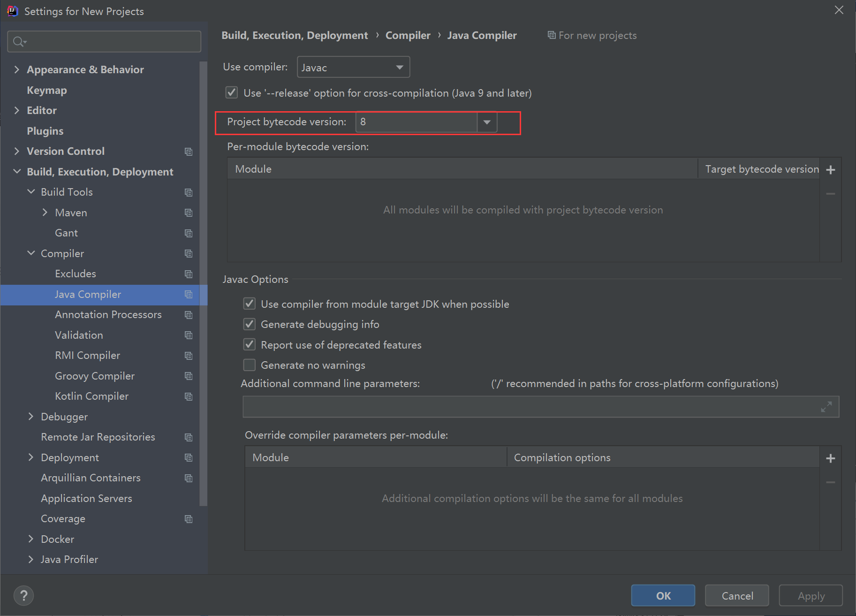Collapse Build, Execution, Deployment section
This screenshot has width=856, height=616.
[x=17, y=172]
